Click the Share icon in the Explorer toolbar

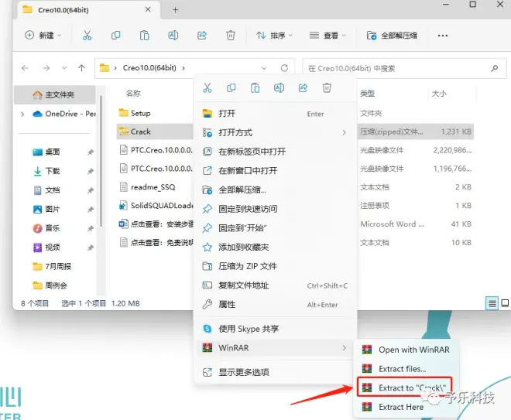(x=202, y=35)
